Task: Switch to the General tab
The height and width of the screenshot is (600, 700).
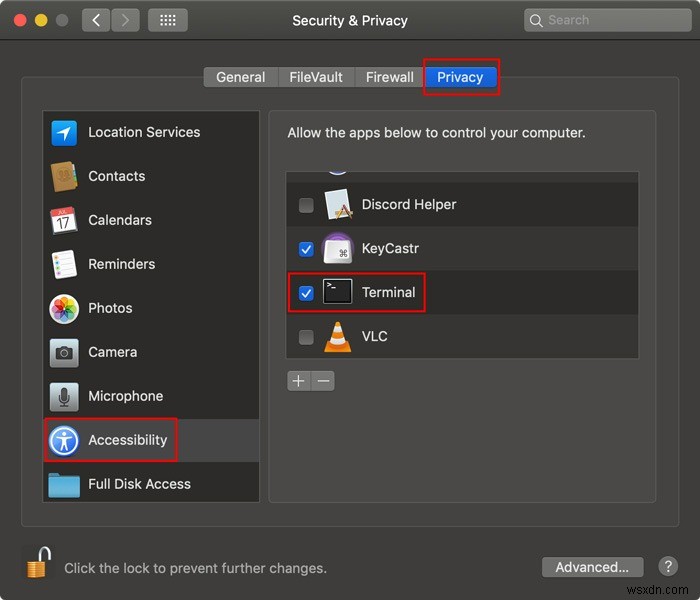Action: pyautogui.click(x=241, y=77)
